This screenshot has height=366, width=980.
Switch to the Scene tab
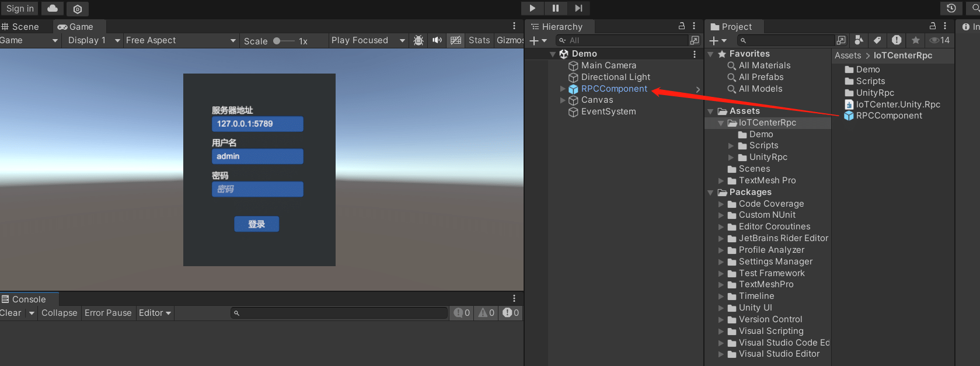point(21,27)
